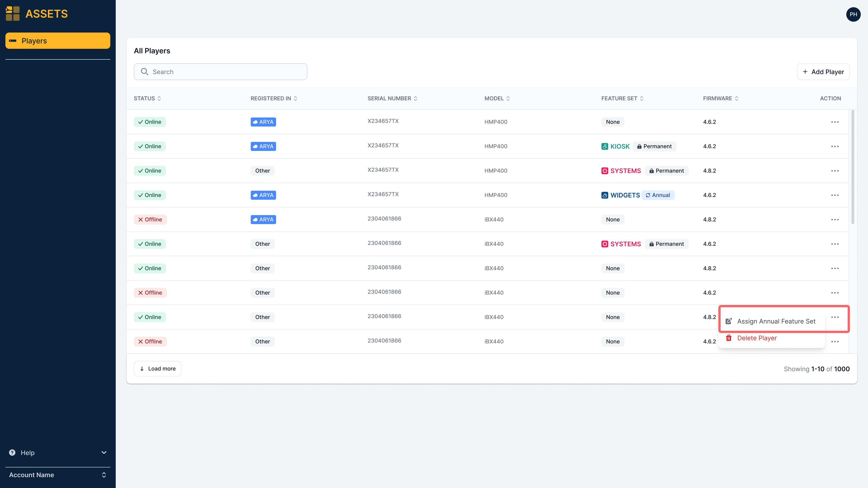Viewport: 868px width, 488px height.
Task: Click firmware 4.8.2 in HMP400 SYSTEMS row
Action: point(709,171)
